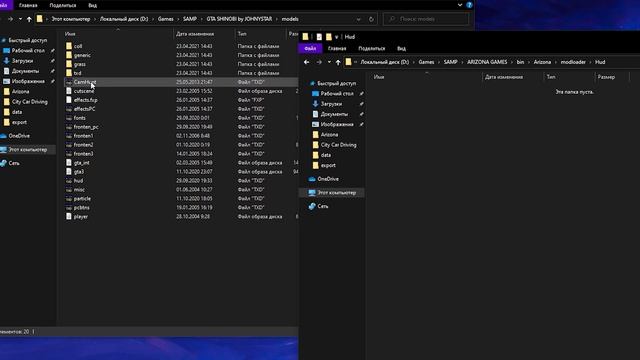
Task: Focus the search models field
Action: (x=426, y=19)
